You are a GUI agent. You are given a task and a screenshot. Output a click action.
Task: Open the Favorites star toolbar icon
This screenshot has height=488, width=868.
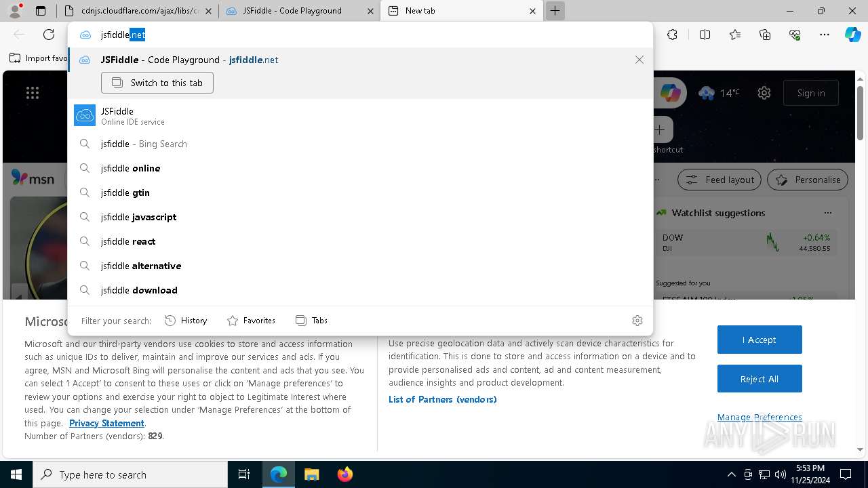pos(735,35)
